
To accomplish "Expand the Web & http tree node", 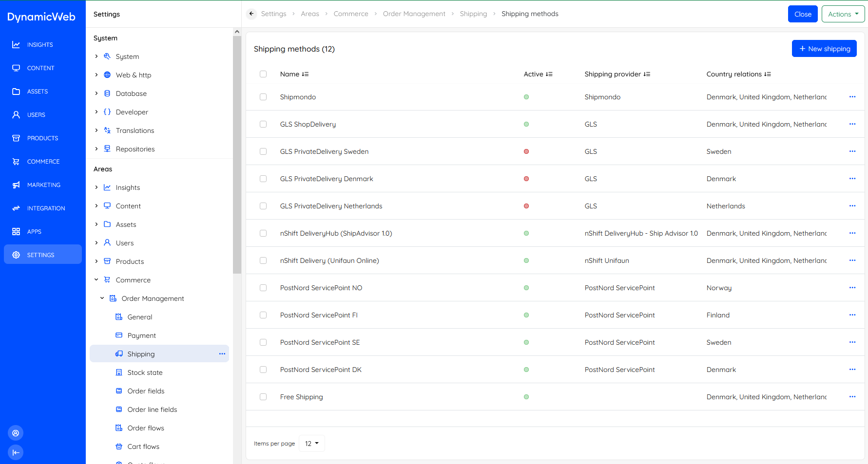I will (96, 75).
